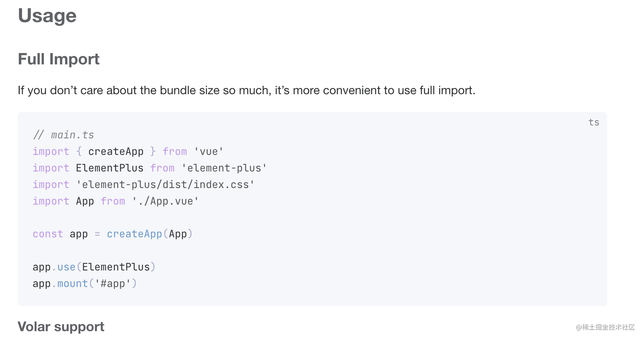Click the "app" variable name after const

pos(78,234)
